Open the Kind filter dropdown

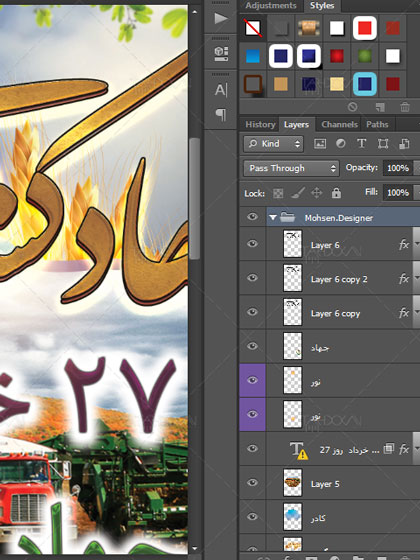point(274,144)
